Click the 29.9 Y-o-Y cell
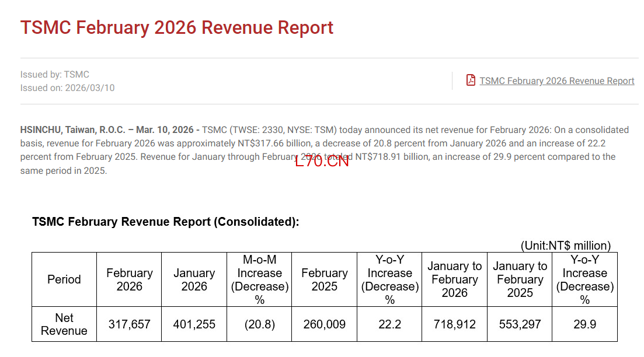Viewport: 644px width, 357px height. pos(585,324)
